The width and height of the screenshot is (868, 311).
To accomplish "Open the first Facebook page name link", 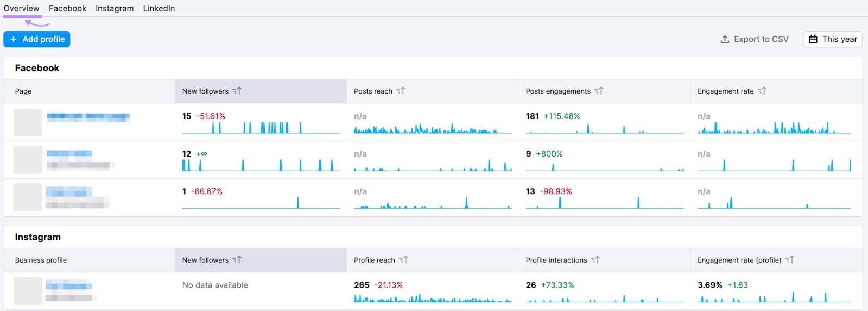I will click(88, 116).
